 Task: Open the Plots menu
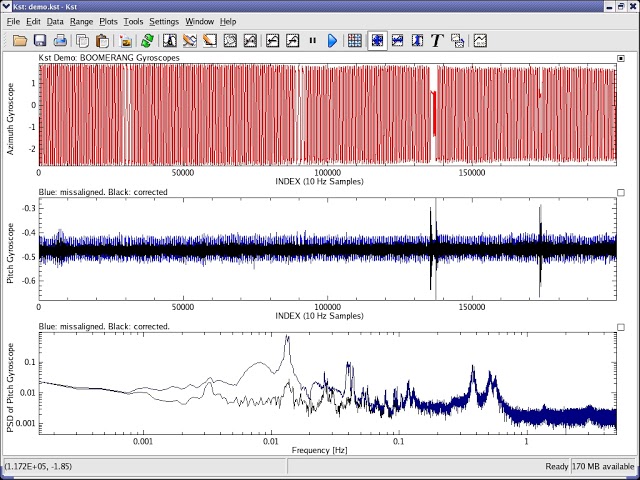tap(108, 22)
